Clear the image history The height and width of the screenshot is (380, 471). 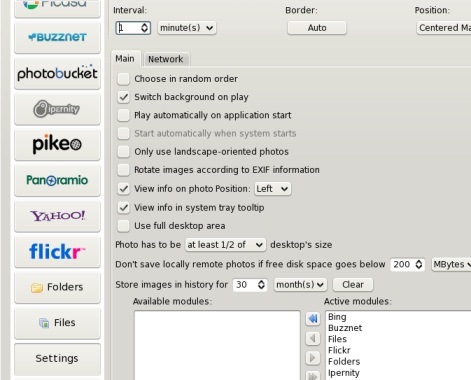point(353,285)
